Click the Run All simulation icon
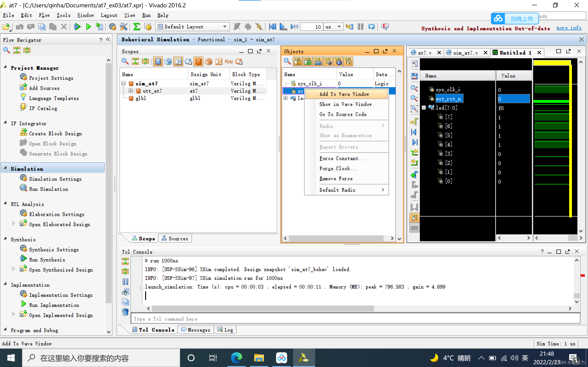The image size is (588, 367). pyautogui.click(x=283, y=27)
